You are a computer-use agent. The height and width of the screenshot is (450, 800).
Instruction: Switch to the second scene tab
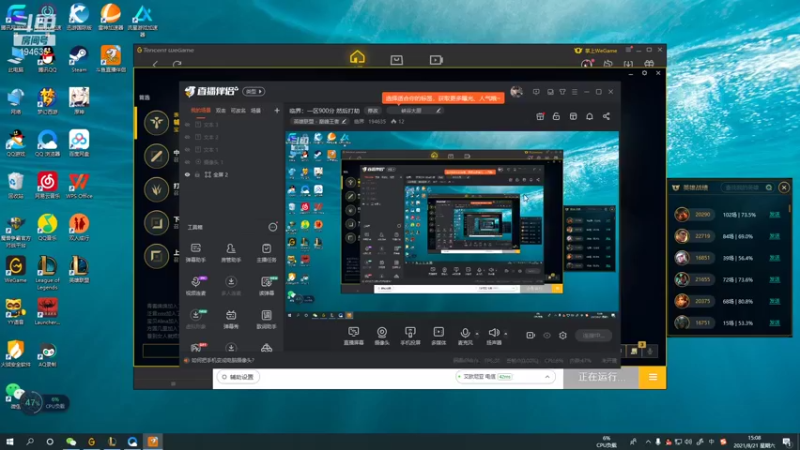pyautogui.click(x=221, y=111)
